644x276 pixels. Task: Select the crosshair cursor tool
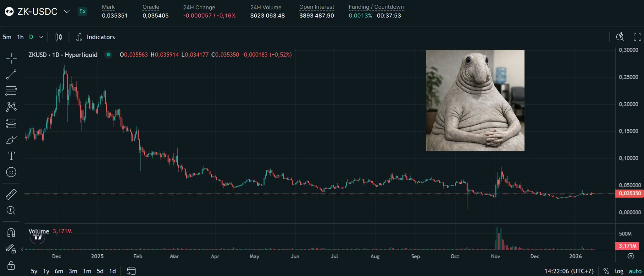pyautogui.click(x=11, y=58)
